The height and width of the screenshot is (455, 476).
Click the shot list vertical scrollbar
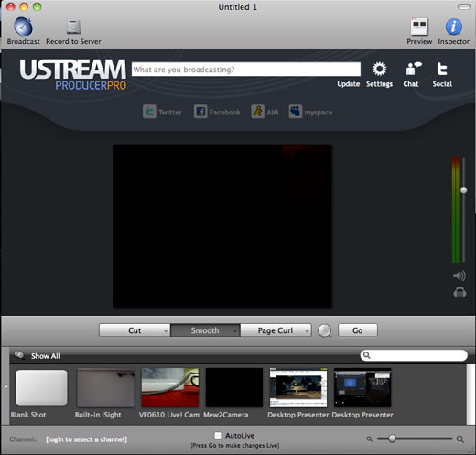pos(471,395)
